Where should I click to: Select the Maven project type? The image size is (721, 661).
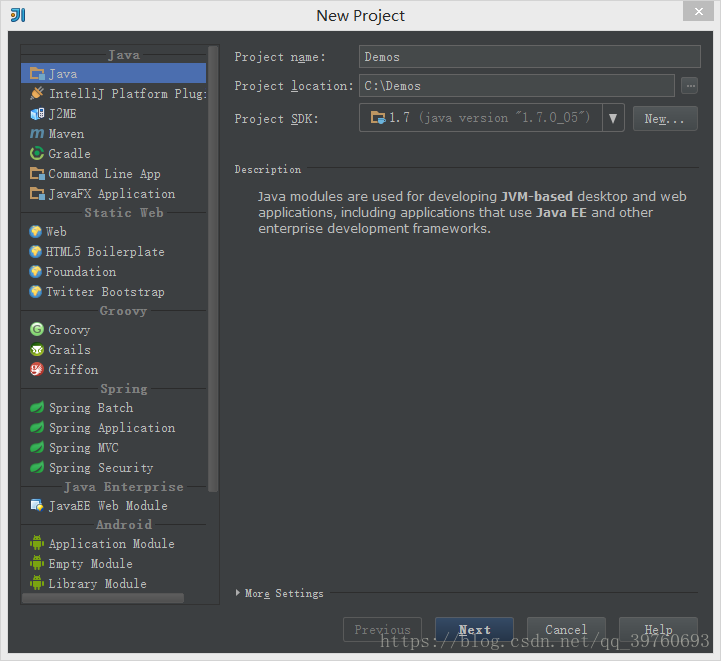[x=114, y=133]
